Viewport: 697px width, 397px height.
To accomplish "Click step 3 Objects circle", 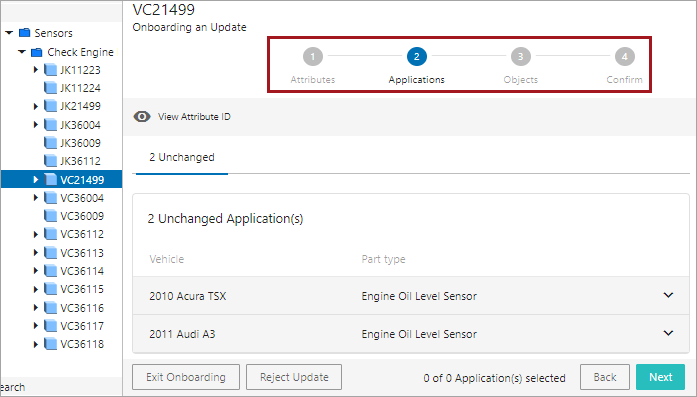I will point(521,56).
